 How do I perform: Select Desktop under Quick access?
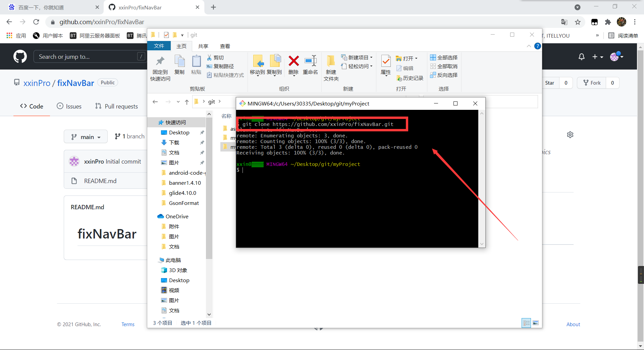[x=179, y=132]
